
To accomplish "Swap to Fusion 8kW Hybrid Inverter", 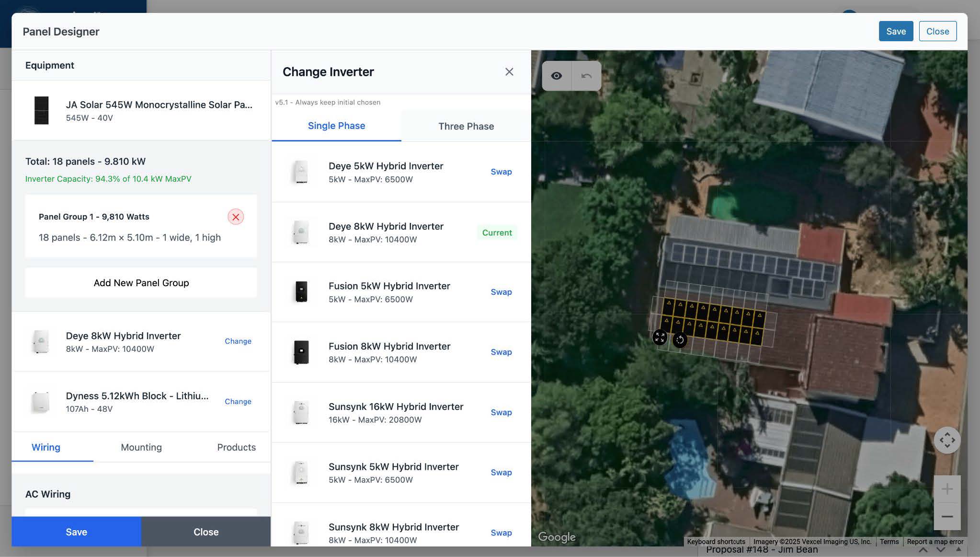I will pyautogui.click(x=501, y=352).
